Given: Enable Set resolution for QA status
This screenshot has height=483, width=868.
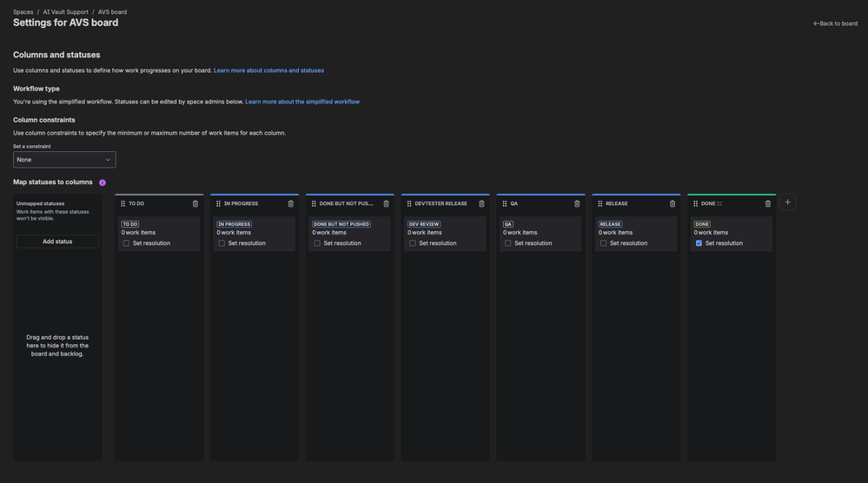Looking at the screenshot, I should coord(507,243).
